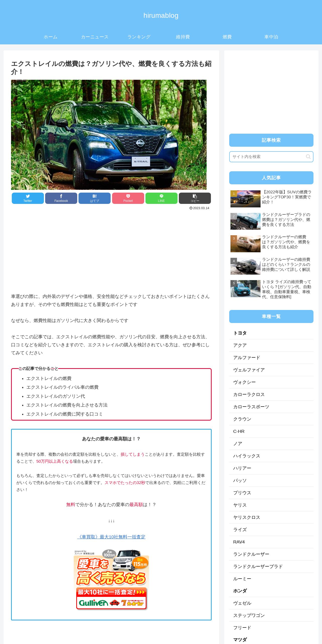Image resolution: width=322 pixels, height=644 pixels.
Task: Click the Land Cruiser Prado rank 2 thumbnail
Action: coord(246,221)
